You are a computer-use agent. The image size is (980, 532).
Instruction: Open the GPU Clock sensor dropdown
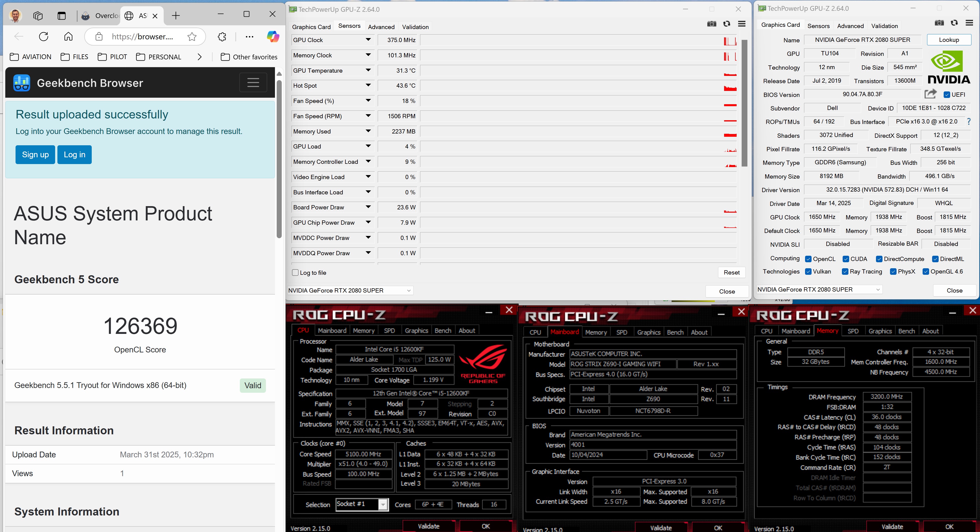tap(368, 40)
